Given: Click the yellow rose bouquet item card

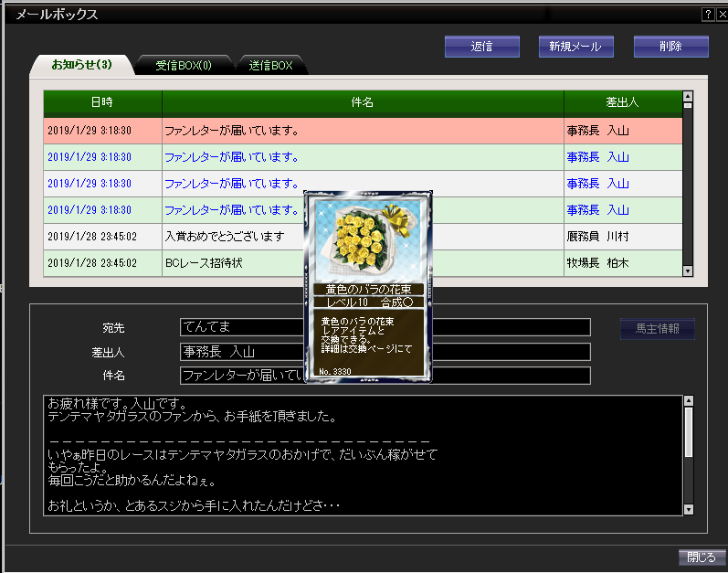Looking at the screenshot, I should click(x=365, y=284).
